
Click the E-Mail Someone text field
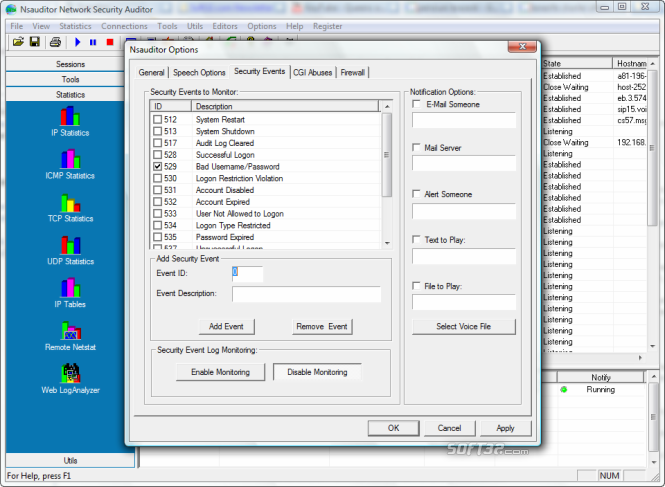(464, 120)
